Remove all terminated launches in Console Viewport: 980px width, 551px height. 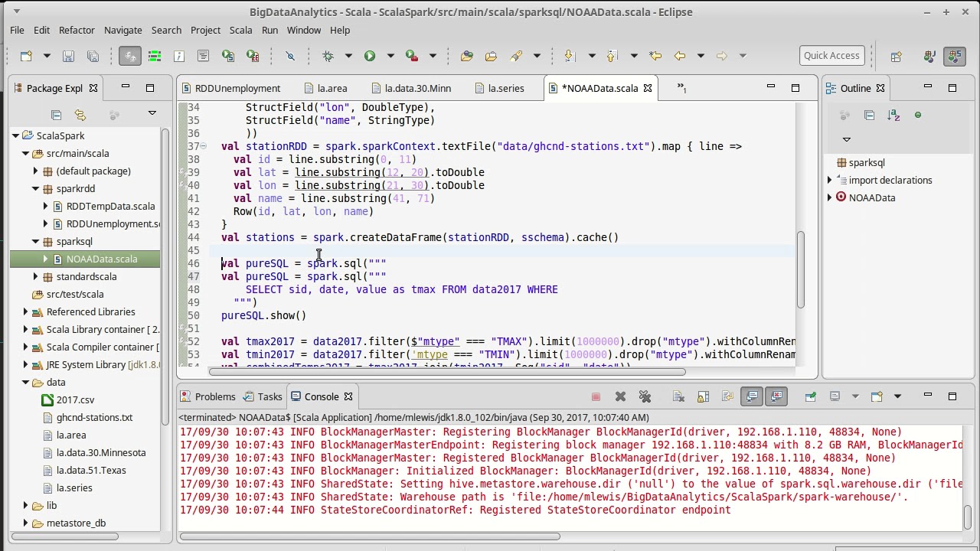click(645, 396)
